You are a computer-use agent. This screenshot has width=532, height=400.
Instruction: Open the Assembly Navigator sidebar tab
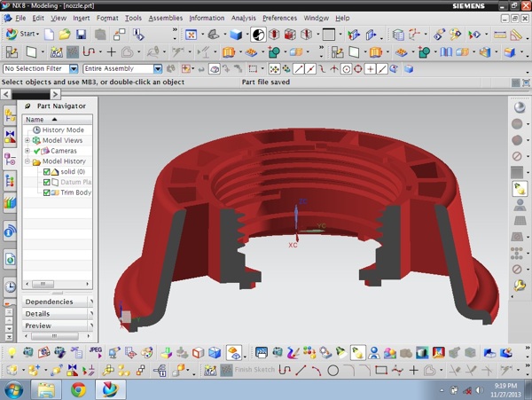pyautogui.click(x=10, y=115)
